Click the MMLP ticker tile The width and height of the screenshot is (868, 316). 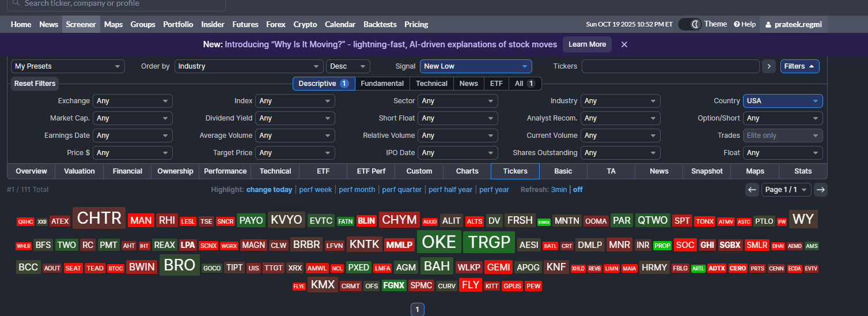[399, 245]
